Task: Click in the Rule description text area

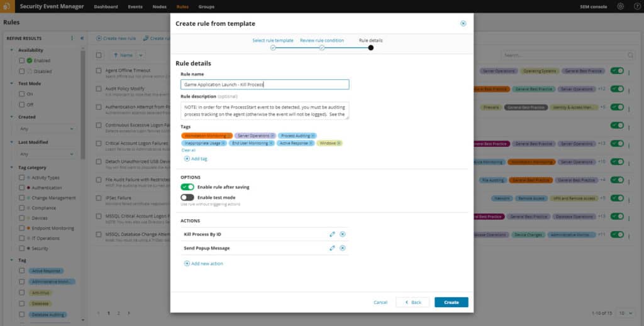Action: [265, 111]
